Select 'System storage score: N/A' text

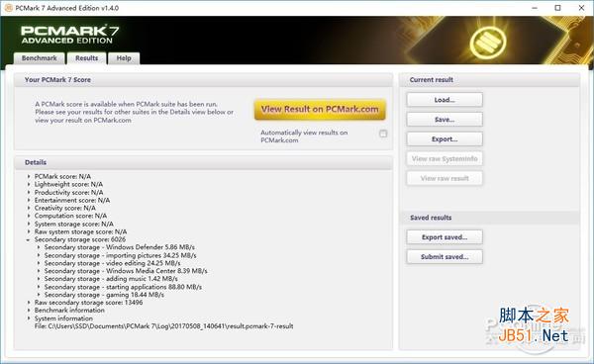74,224
